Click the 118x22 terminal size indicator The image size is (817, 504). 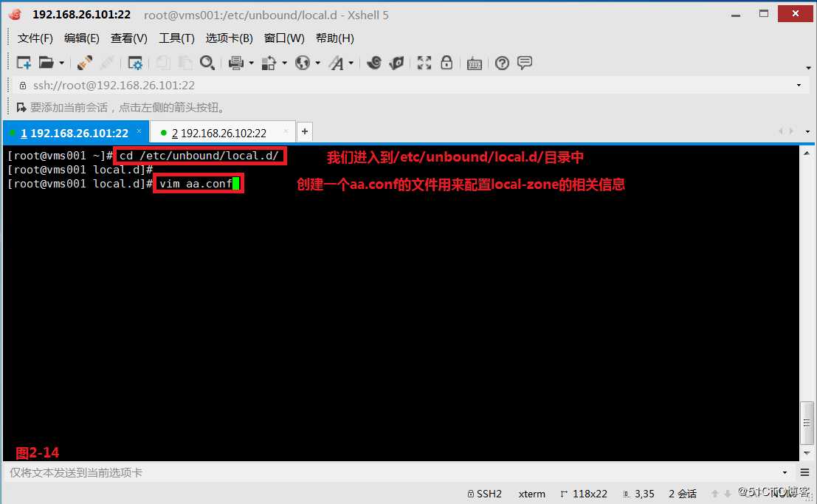[584, 494]
